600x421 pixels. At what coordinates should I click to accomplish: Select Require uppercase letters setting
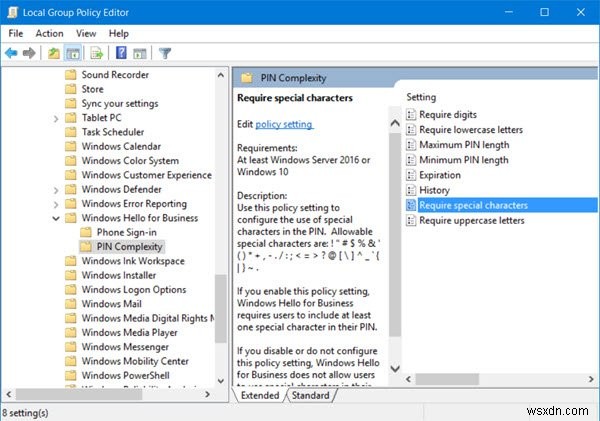472,220
